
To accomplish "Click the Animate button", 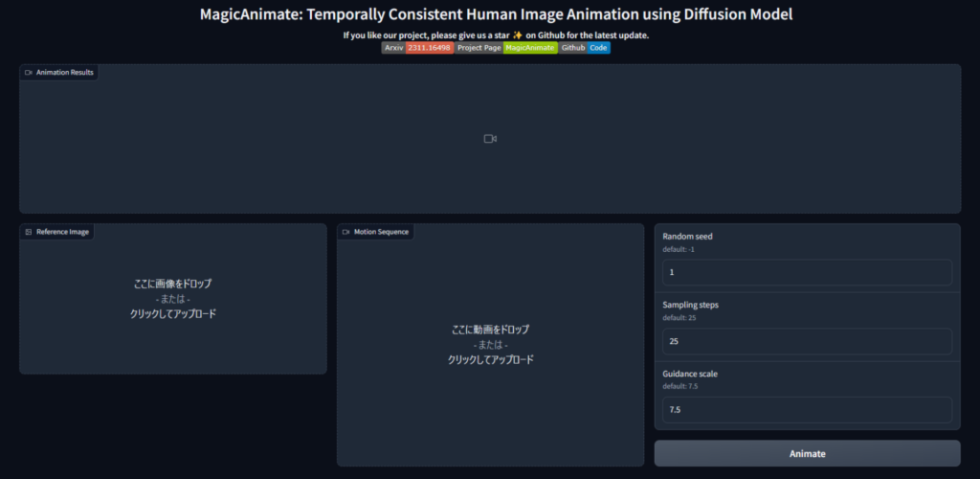I will 807,453.
